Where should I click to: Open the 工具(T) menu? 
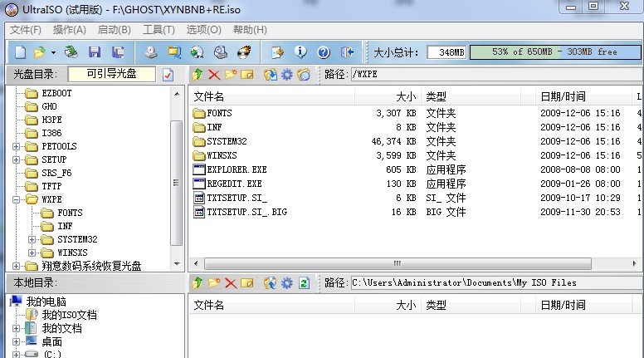[x=159, y=30]
